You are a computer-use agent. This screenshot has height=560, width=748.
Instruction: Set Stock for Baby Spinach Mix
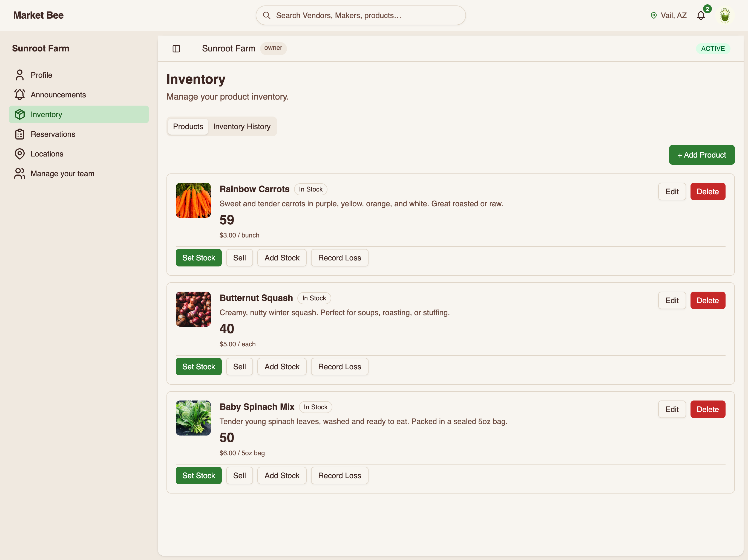click(198, 475)
